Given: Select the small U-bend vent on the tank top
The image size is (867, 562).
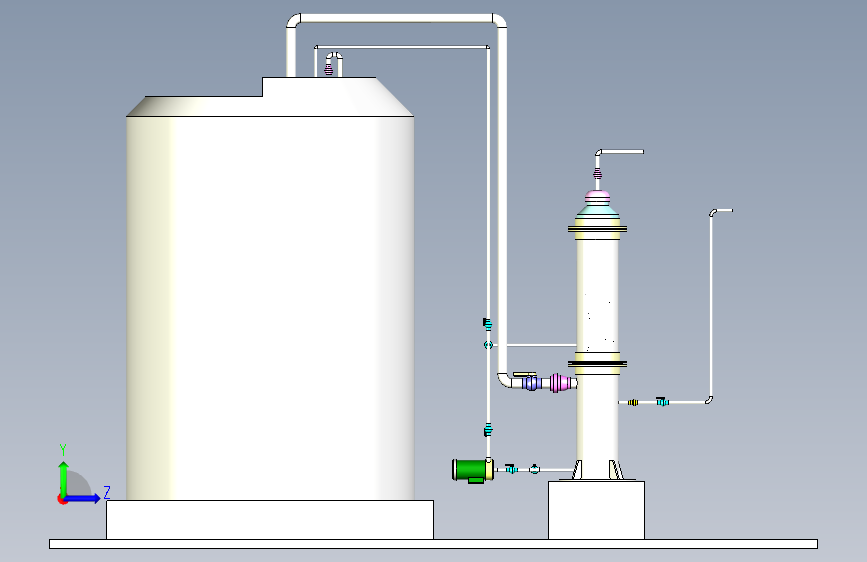Looking at the screenshot, I should click(333, 62).
